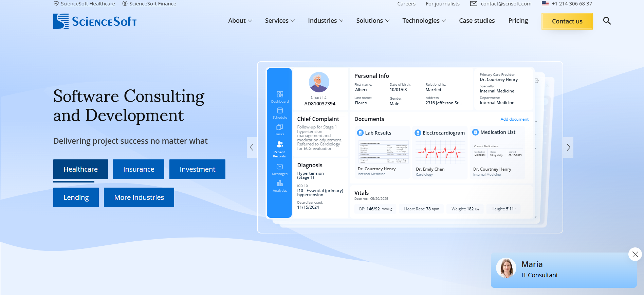Expand the Industries menu

click(x=326, y=21)
